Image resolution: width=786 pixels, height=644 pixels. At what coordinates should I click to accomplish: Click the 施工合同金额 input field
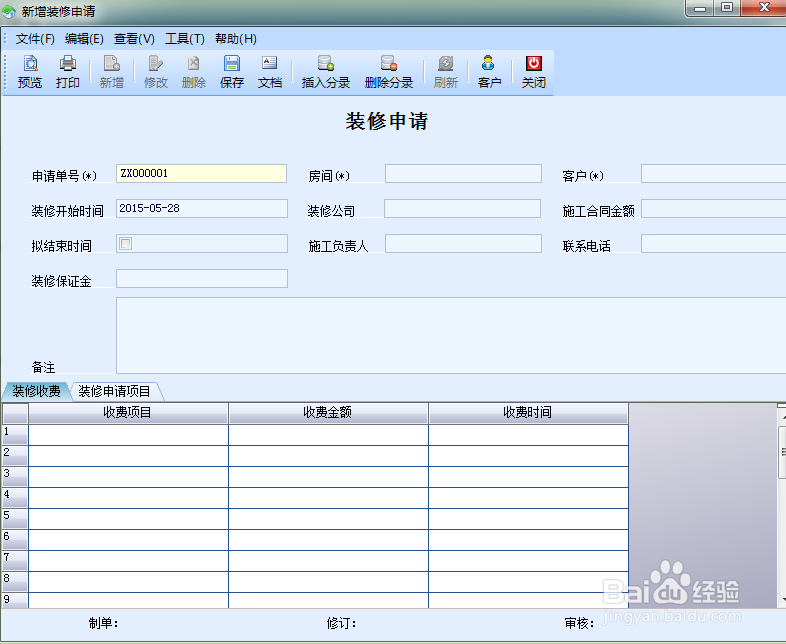pyautogui.click(x=713, y=208)
